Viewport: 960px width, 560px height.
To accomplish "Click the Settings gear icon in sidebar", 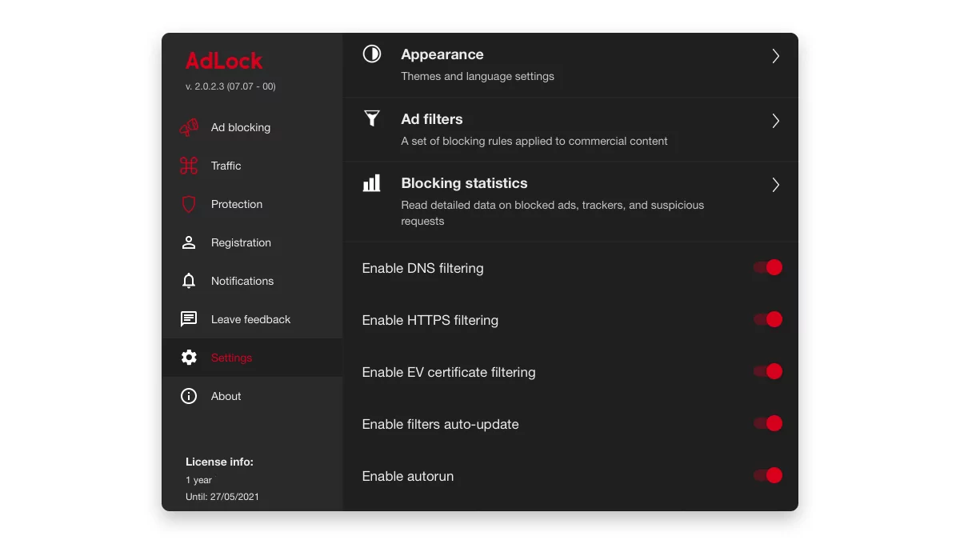I will click(x=189, y=358).
